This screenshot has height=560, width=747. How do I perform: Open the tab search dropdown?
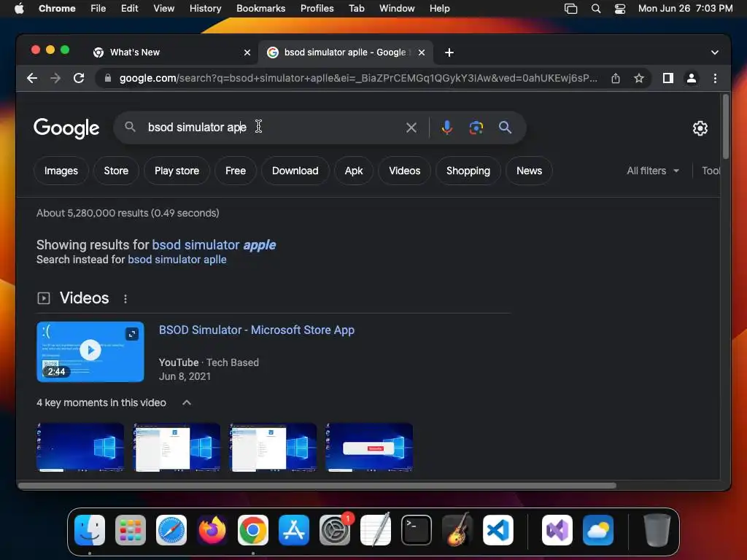pos(715,52)
